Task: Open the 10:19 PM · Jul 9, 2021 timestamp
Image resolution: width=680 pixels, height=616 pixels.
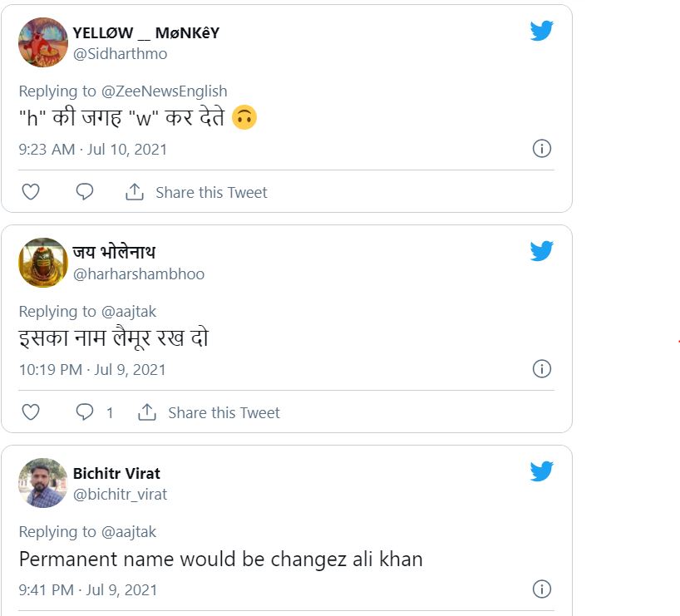Action: [93, 370]
